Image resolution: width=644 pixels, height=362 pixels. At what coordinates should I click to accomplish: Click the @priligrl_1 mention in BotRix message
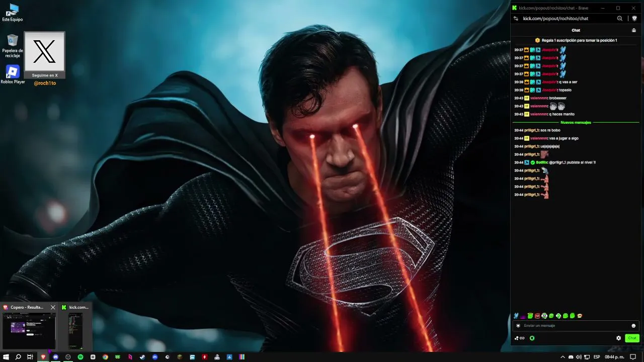point(557,162)
